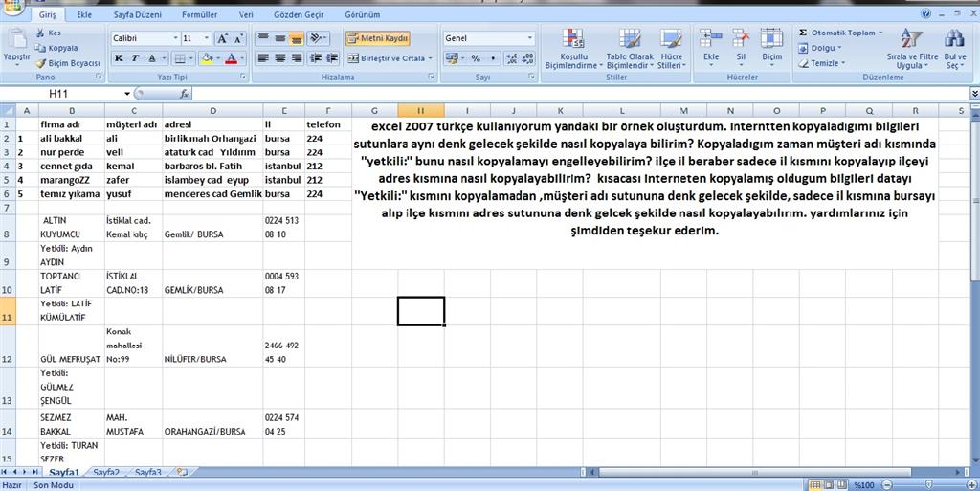980x491 pixels.
Task: Click the Kes (Cut) scissors icon
Action: coord(40,33)
